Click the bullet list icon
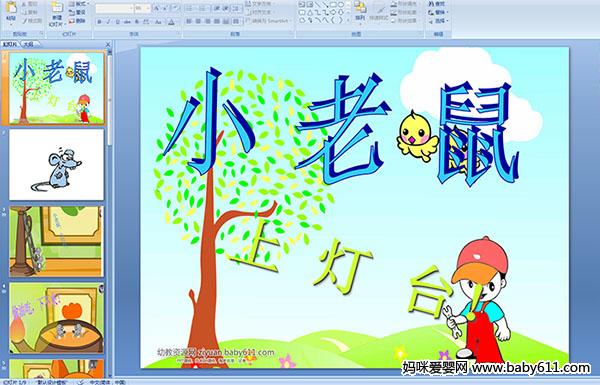 [189, 8]
